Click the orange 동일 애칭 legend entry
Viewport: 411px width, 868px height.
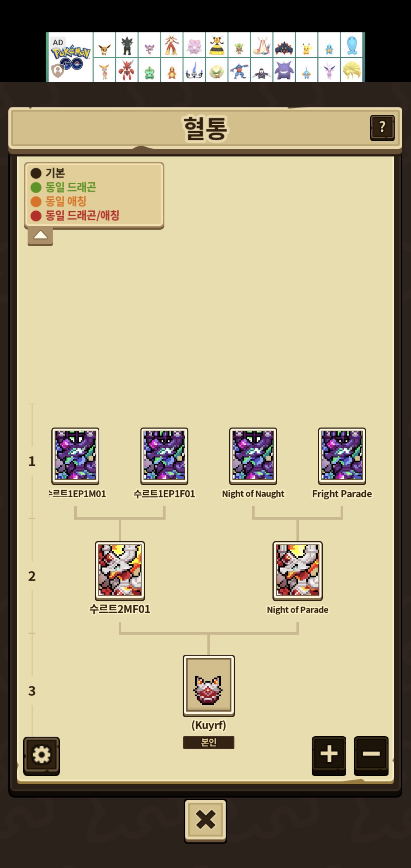pyautogui.click(x=59, y=201)
